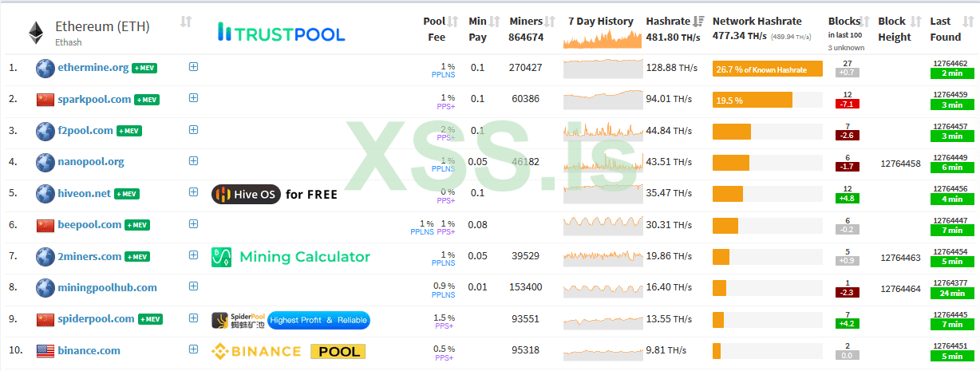Open the Hive OS for FREE banner
Viewport: 980px width, 371px height.
[x=275, y=194]
